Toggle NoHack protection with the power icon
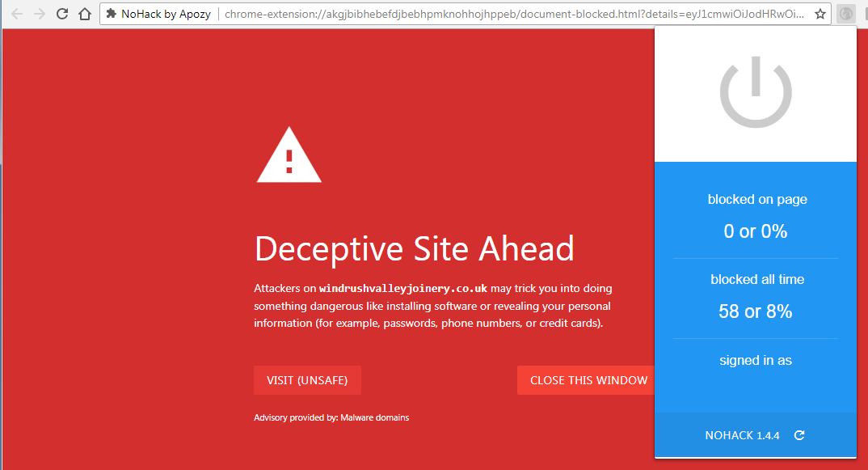The width and height of the screenshot is (868, 470). (x=756, y=92)
